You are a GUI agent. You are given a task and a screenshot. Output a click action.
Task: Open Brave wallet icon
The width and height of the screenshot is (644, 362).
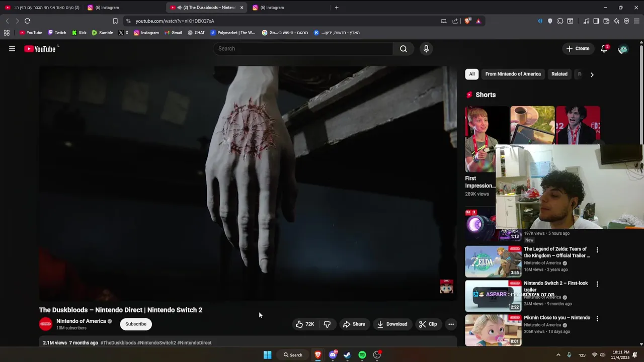[x=606, y=21]
